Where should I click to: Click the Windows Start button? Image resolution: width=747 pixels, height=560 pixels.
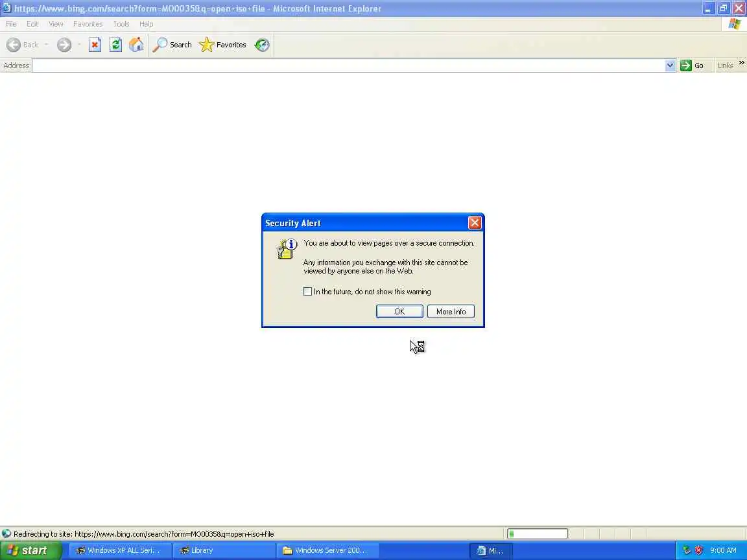31,550
